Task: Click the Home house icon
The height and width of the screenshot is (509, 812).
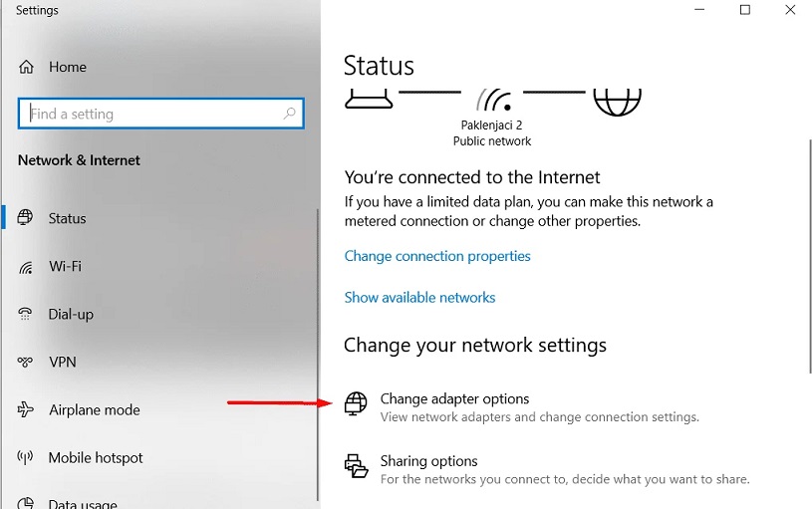Action: click(26, 67)
